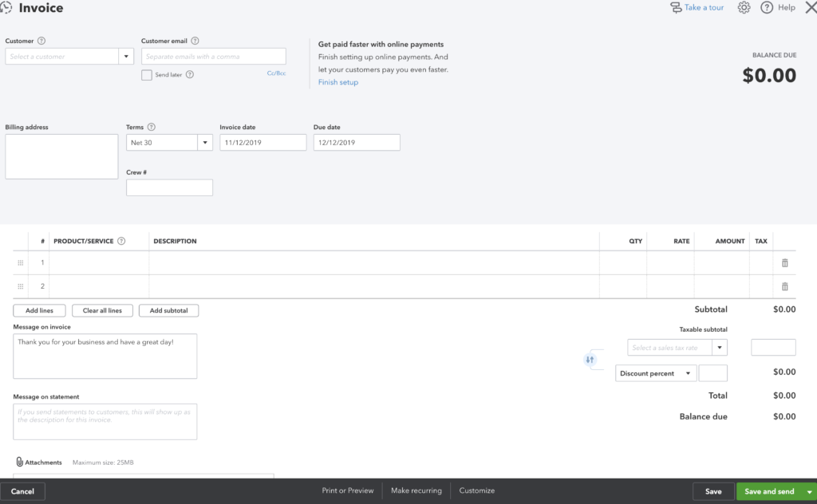Expand the Discount percent dropdown
817x504 pixels.
(x=688, y=373)
